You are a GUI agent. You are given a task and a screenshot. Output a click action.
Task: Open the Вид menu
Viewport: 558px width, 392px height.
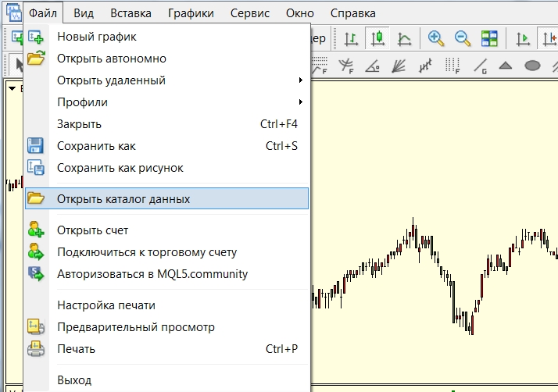(x=84, y=13)
